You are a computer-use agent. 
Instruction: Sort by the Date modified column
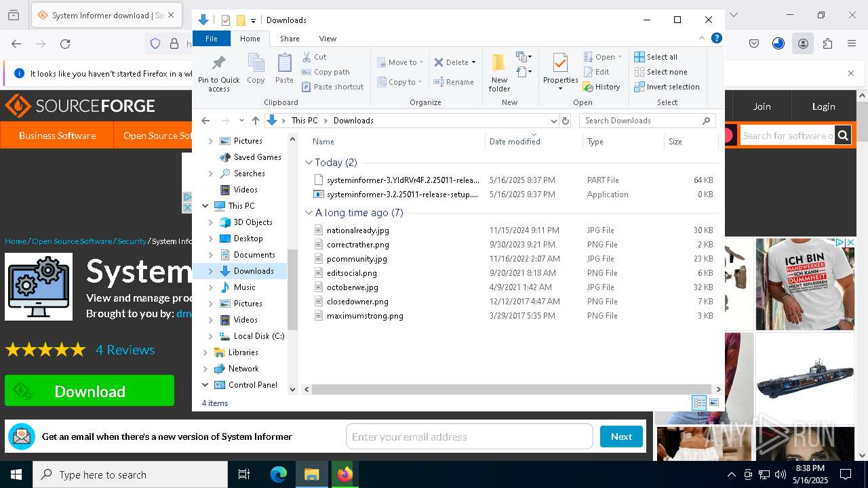coord(534,142)
